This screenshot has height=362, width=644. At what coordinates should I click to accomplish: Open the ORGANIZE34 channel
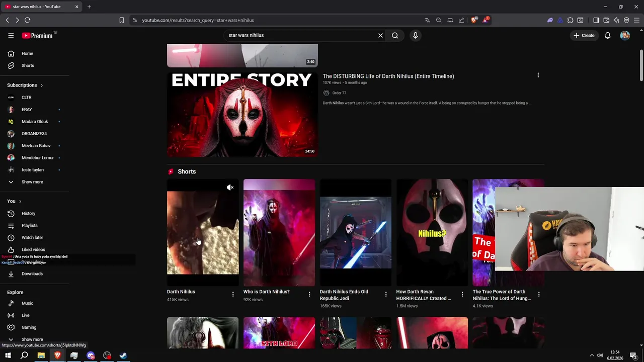[35, 133]
